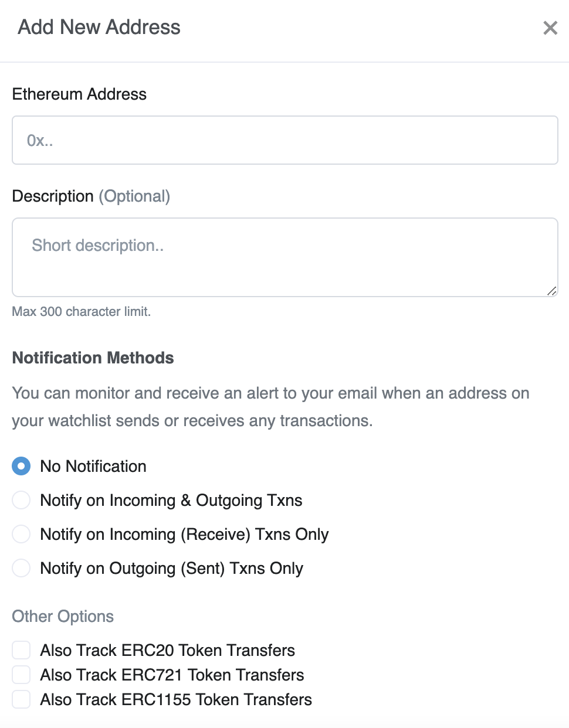The height and width of the screenshot is (728, 569).
Task: Click "Notify on Outgoing (Sent) Txns Only" text
Action: click(x=171, y=569)
